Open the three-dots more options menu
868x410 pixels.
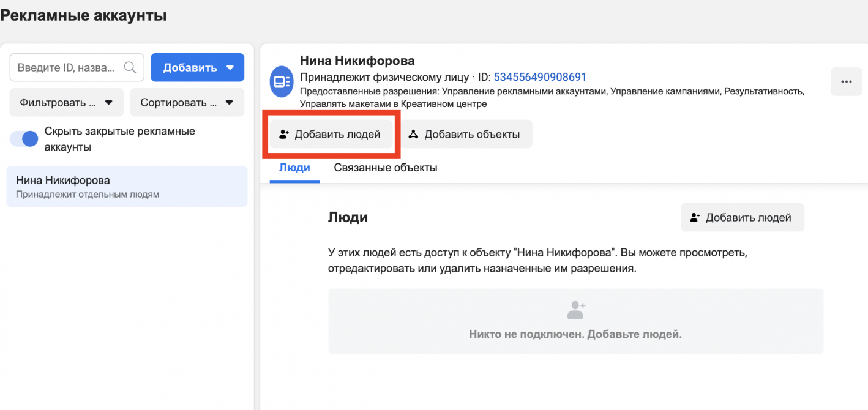(x=847, y=82)
